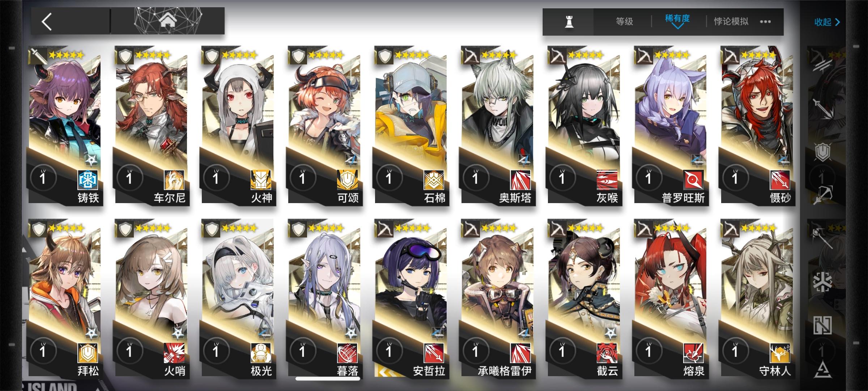The width and height of the screenshot is (868, 391).
Task: Open the three-dots more options
Action: 765,22
